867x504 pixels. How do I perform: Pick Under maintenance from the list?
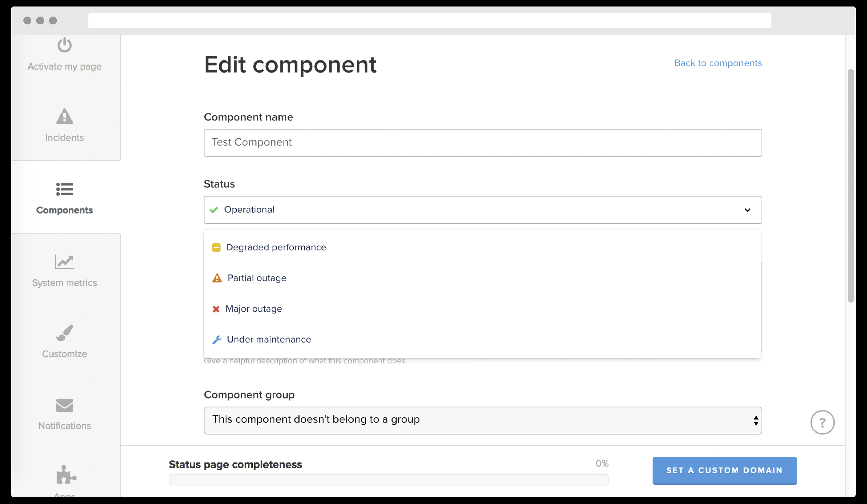[269, 340]
